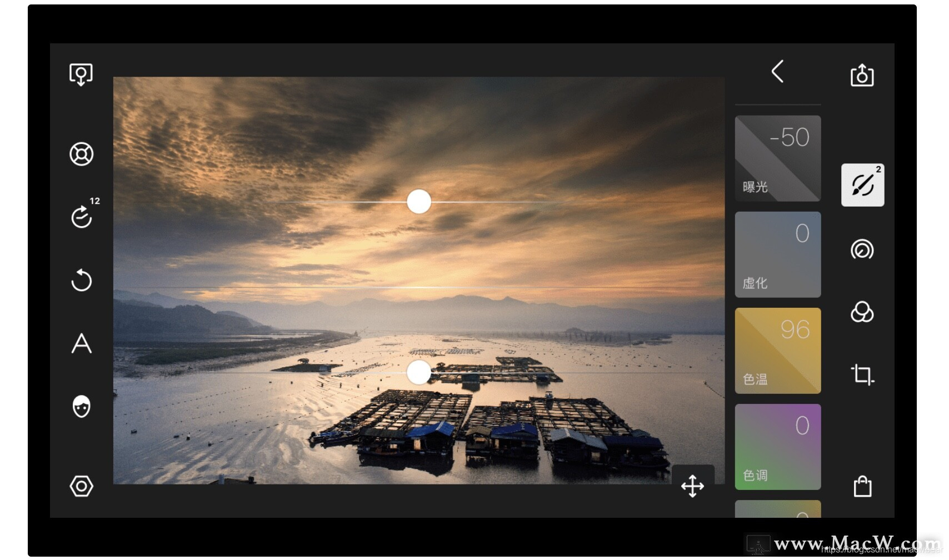This screenshot has height=560, width=949.
Task: Go back with the left chevron
Action: (778, 72)
